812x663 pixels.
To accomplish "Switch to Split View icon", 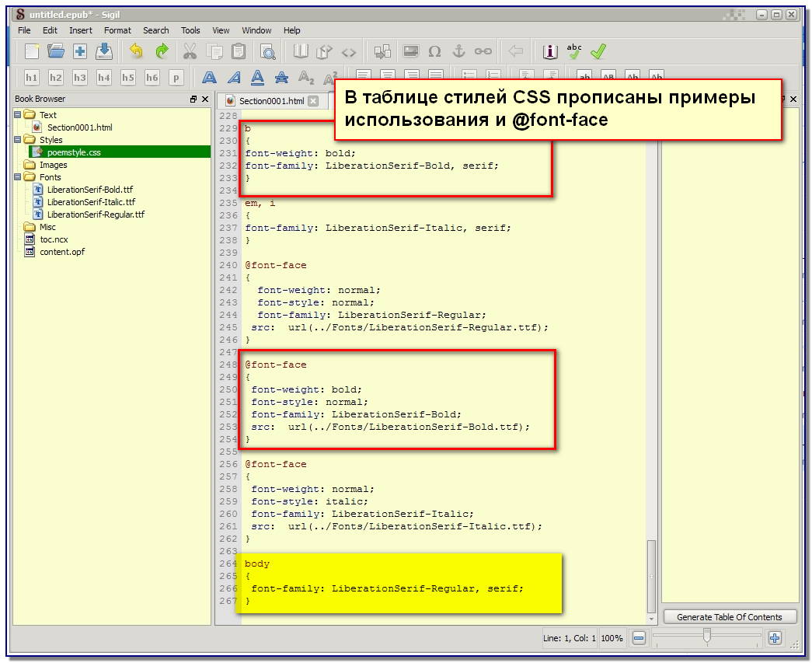I will click(324, 51).
